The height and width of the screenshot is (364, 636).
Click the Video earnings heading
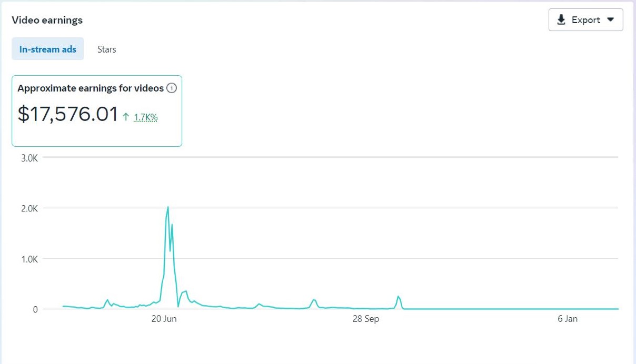(47, 20)
